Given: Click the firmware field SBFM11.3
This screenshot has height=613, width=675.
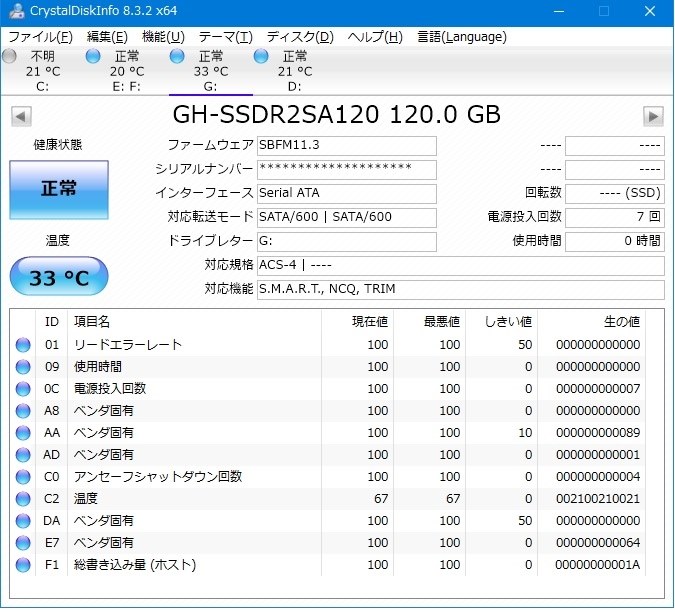Looking at the screenshot, I should click(347, 146).
